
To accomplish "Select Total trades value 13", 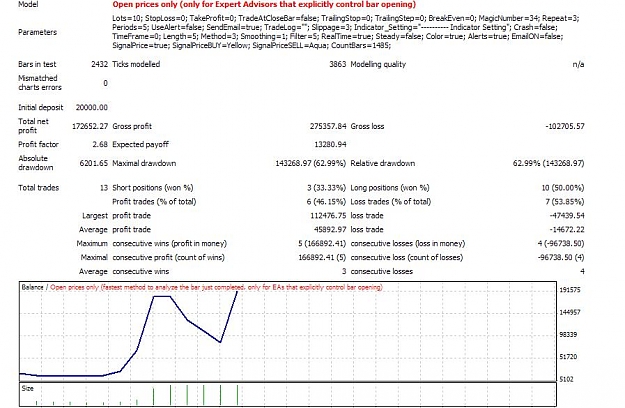I will (x=104, y=188).
